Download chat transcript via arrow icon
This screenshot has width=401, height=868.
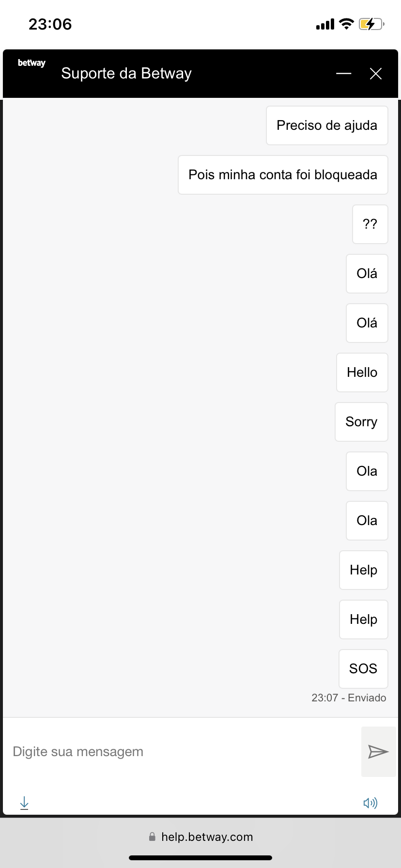[x=24, y=803]
